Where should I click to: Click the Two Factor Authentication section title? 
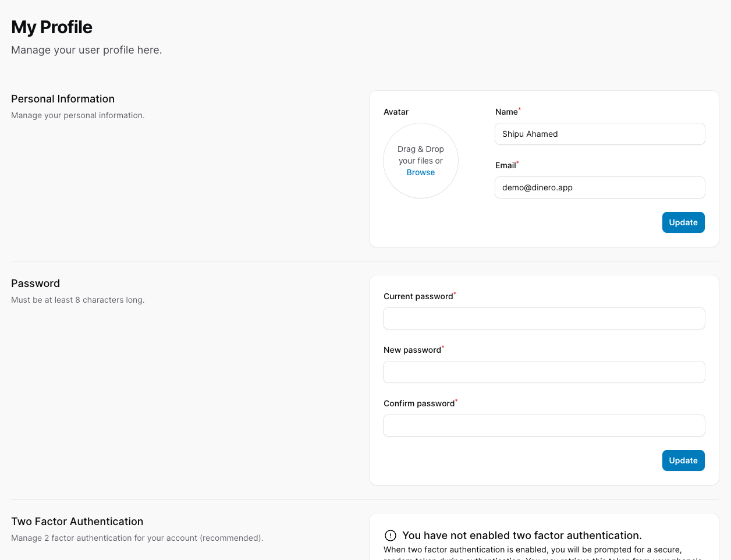click(x=77, y=522)
